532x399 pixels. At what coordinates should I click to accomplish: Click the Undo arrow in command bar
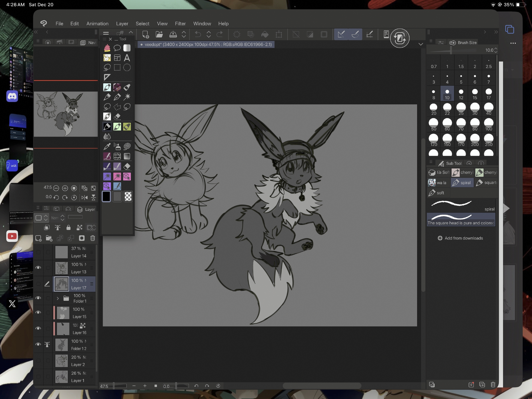198,34
